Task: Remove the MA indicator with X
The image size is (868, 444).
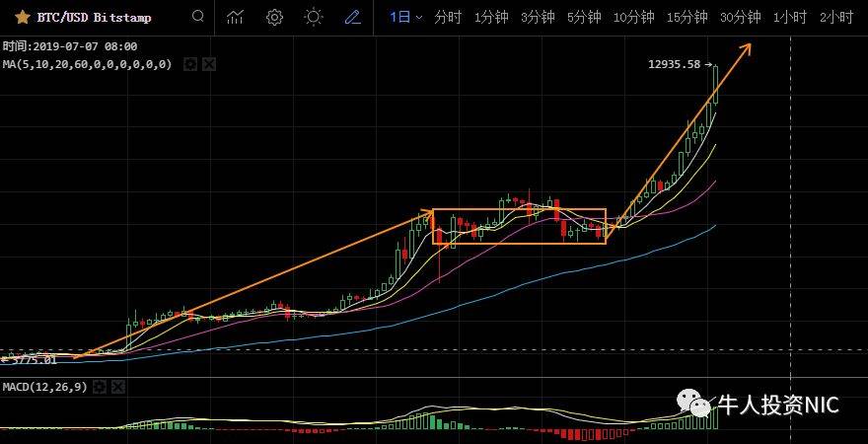Action: 209,64
